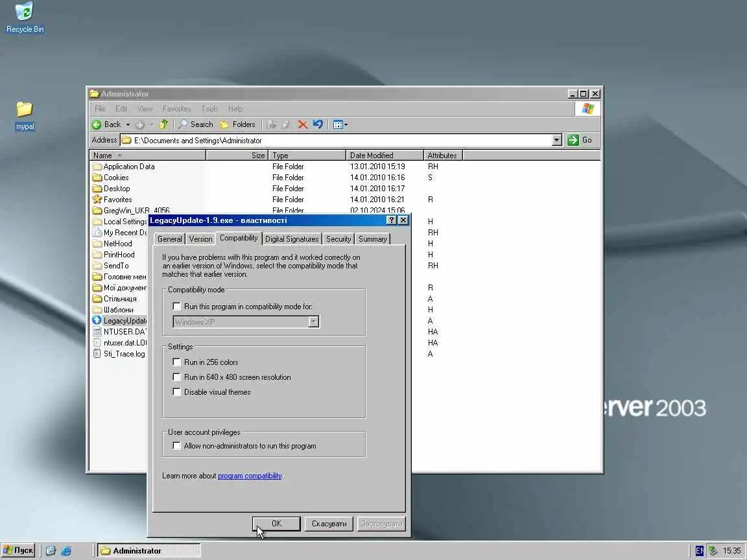
Task: Click the Застосувати apply button
Action: (381, 524)
